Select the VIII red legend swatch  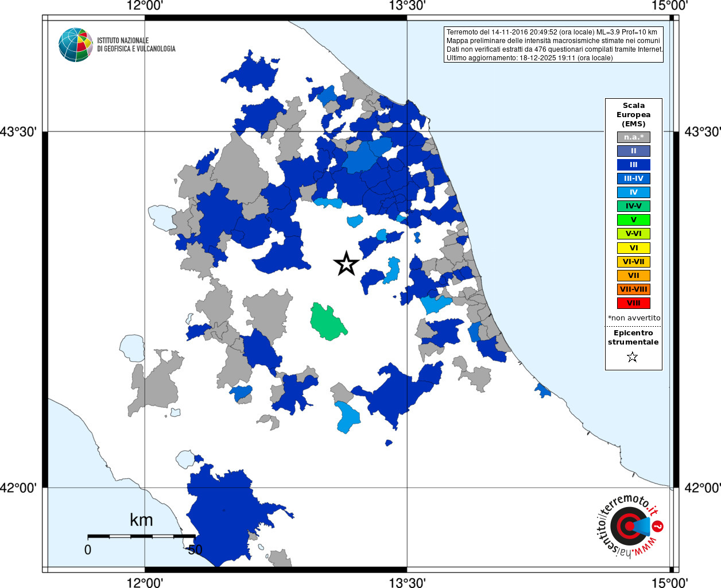pos(634,303)
